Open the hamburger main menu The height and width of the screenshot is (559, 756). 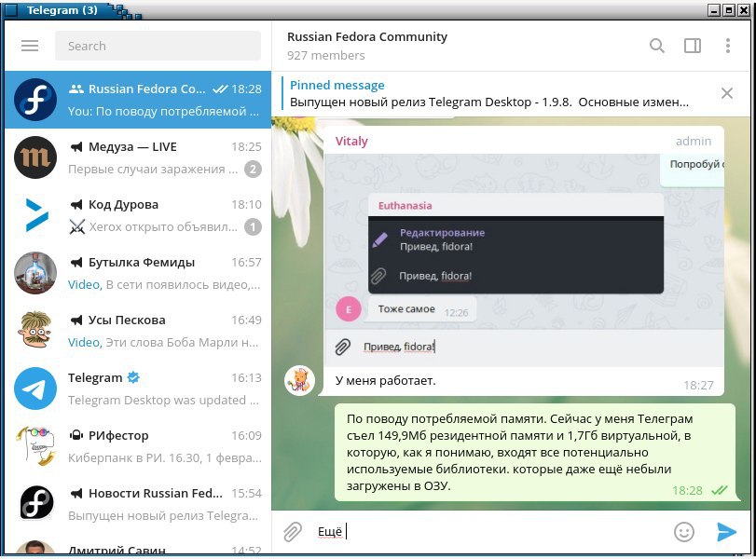[x=30, y=46]
